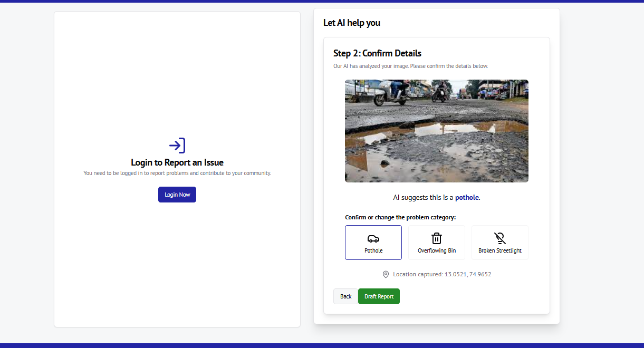Select the Pothole category card
The height and width of the screenshot is (348, 644).
coord(373,243)
